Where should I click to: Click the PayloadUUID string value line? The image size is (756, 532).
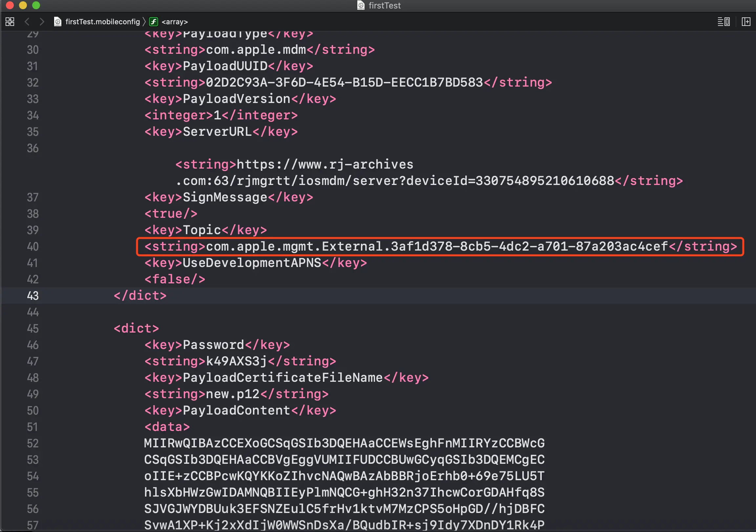pos(344,82)
